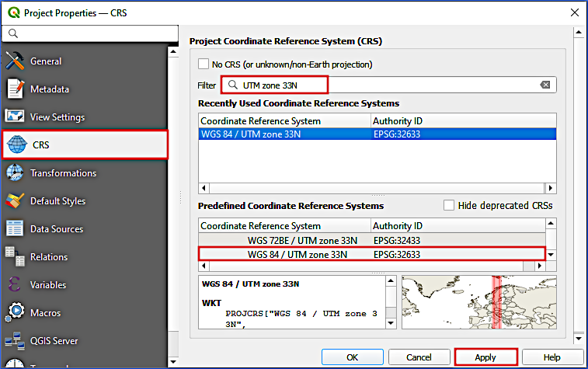This screenshot has width=588, height=369.
Task: Open the Default Styles brush icon
Action: (x=15, y=200)
